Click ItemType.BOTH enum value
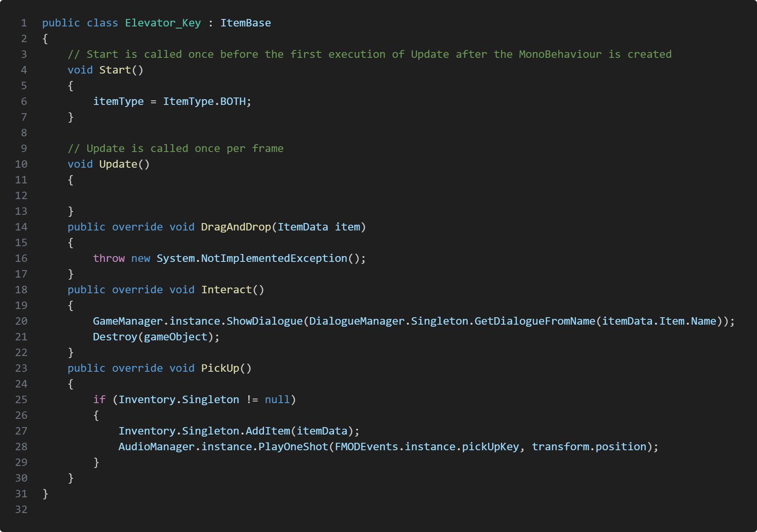Image resolution: width=757 pixels, height=532 pixels. coord(233,102)
